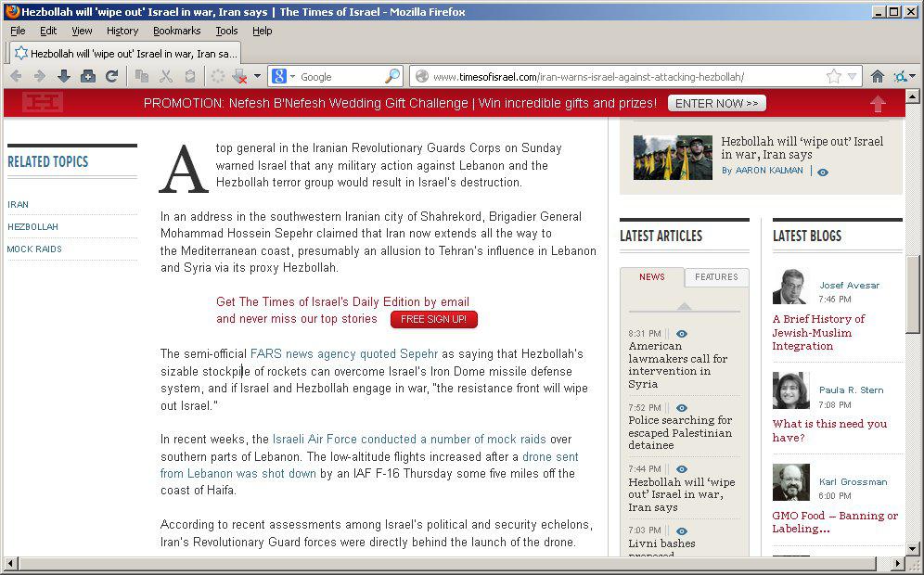Open the Bookmarks menu
This screenshot has height=575, width=924.
pos(177,31)
